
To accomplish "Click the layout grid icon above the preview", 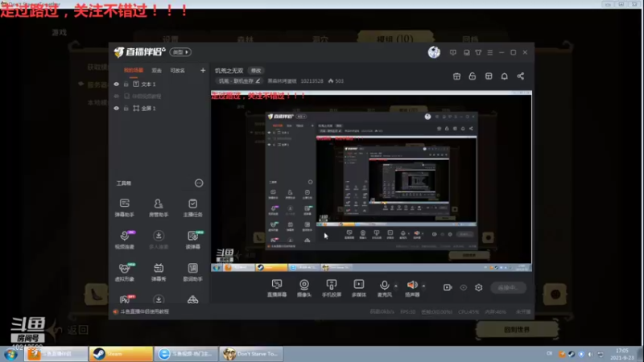I will click(489, 76).
